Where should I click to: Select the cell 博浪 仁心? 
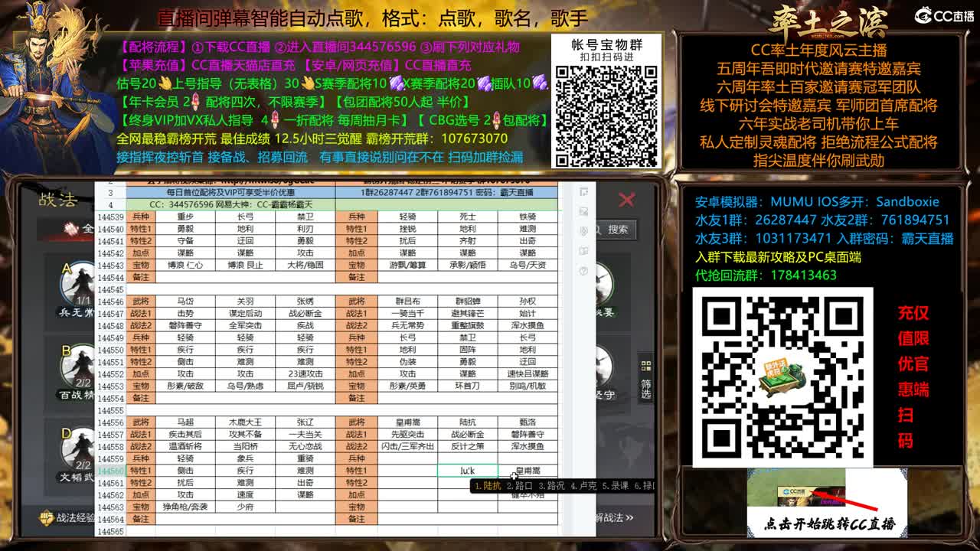[185, 265]
